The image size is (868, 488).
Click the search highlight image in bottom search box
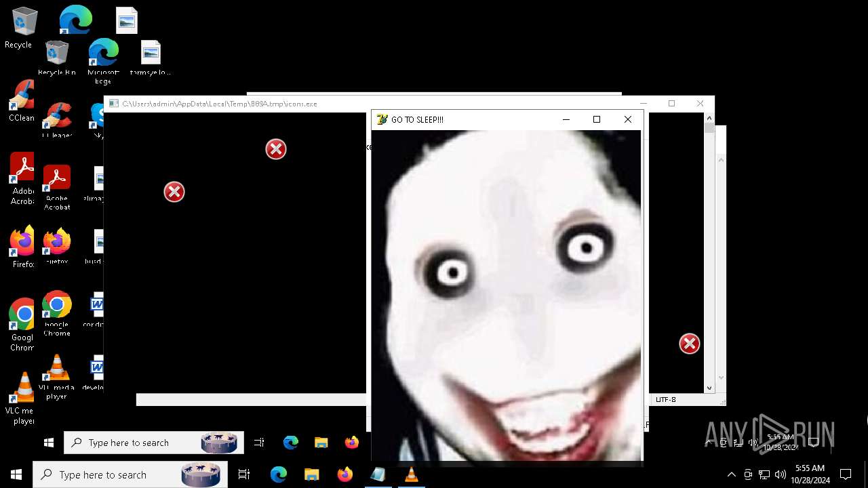(201, 474)
